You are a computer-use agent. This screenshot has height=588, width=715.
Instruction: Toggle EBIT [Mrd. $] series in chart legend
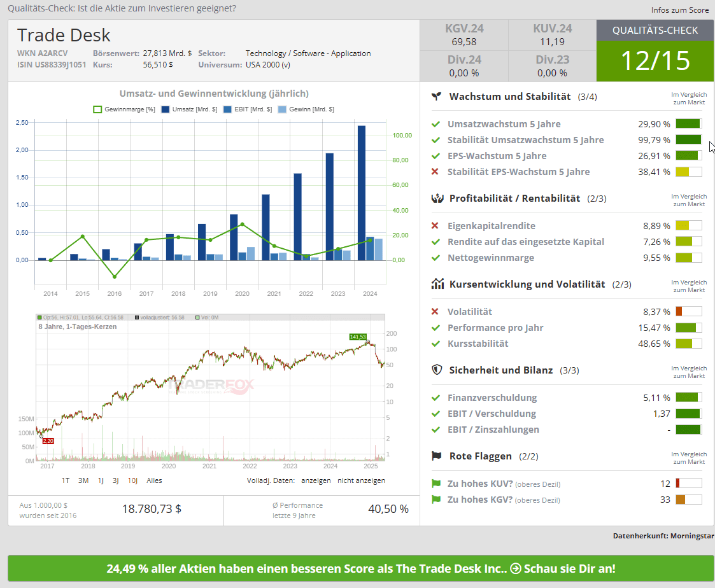(248, 109)
